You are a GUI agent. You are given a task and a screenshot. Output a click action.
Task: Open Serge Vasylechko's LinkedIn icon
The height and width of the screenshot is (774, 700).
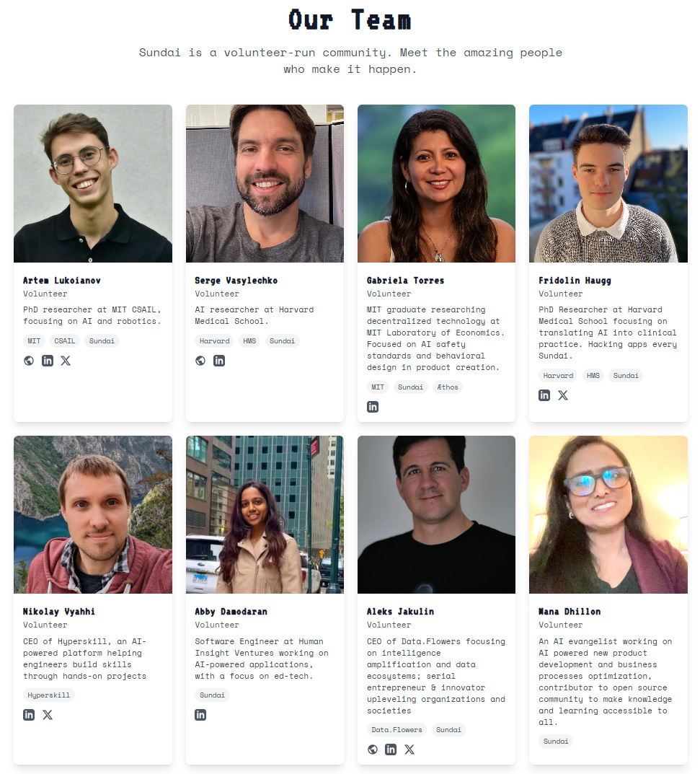[219, 361]
